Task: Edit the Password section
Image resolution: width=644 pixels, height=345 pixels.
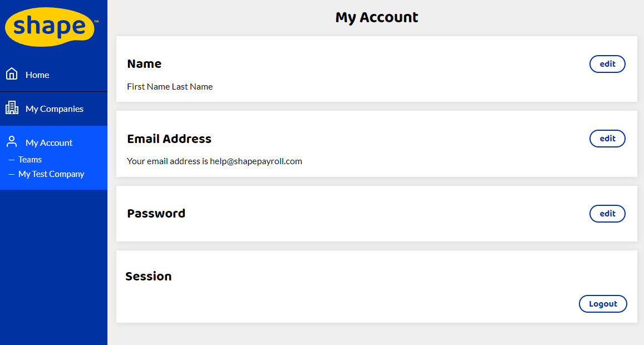Action: (x=607, y=214)
